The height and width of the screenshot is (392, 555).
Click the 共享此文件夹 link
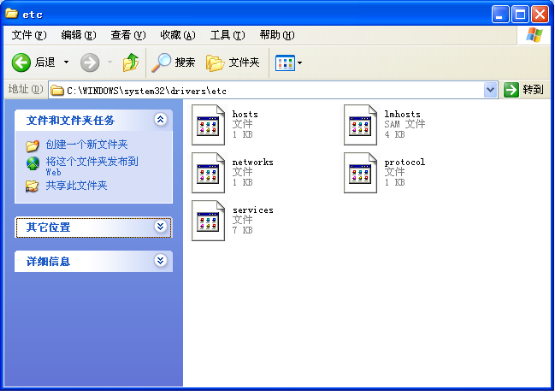tap(76, 186)
